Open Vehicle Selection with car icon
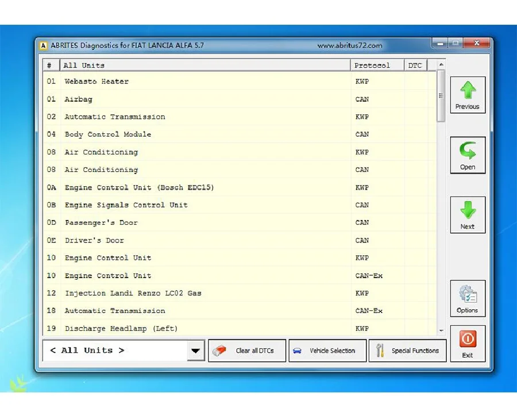Screen dimensions: 517x420 [x=327, y=351]
